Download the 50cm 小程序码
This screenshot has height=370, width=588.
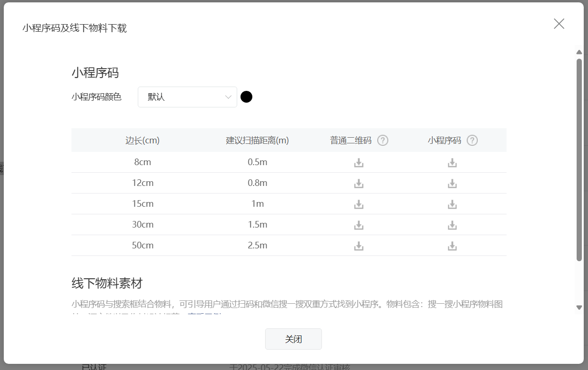pos(453,246)
